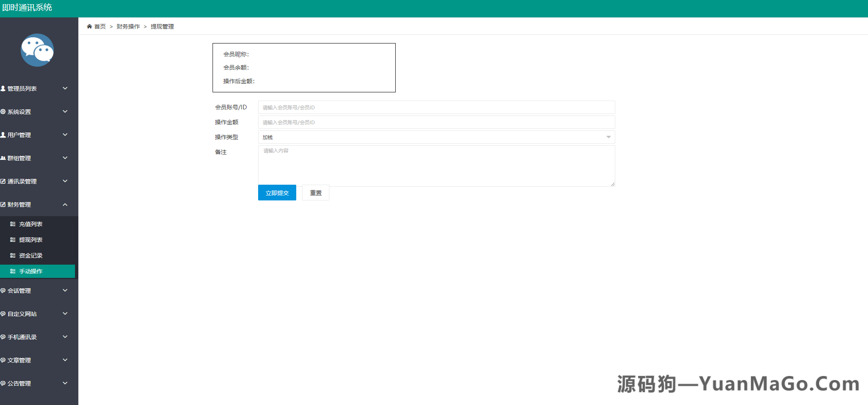Select the 资金记录 icon in the sidebar
Image resolution: width=868 pixels, height=405 pixels.
pyautogui.click(x=12, y=255)
